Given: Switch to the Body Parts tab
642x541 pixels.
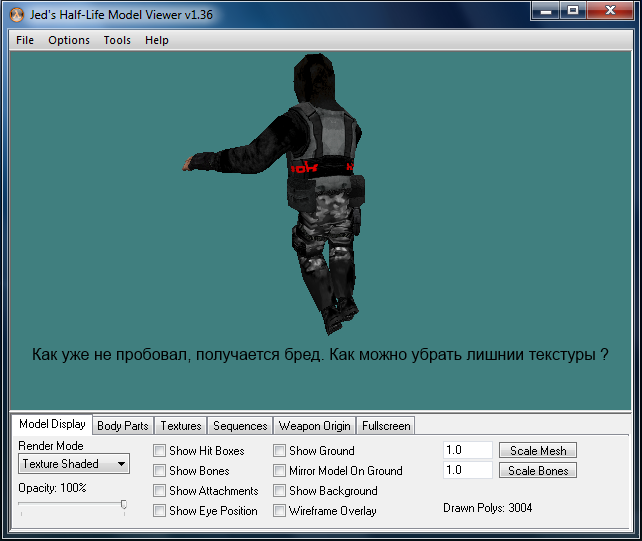Looking at the screenshot, I should click(x=122, y=426).
